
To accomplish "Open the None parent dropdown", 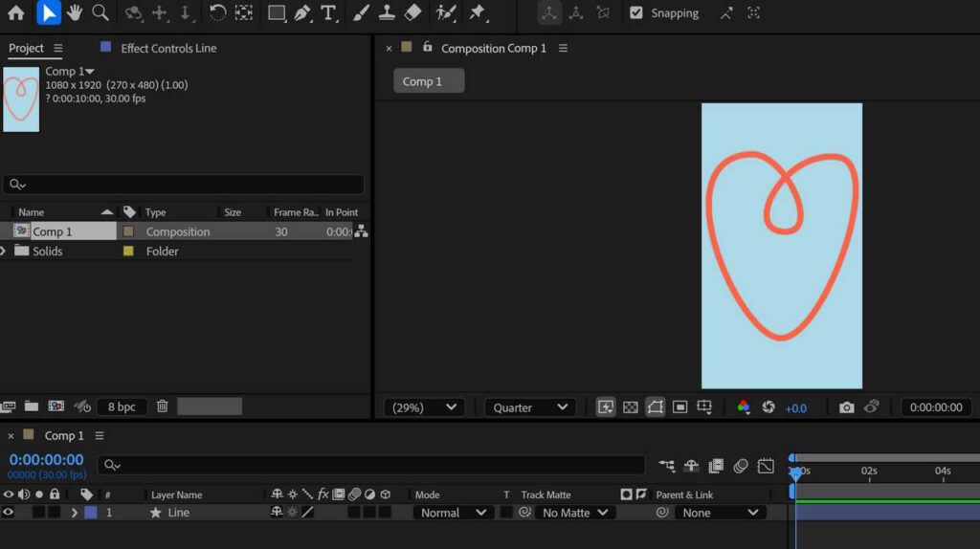I will [720, 513].
